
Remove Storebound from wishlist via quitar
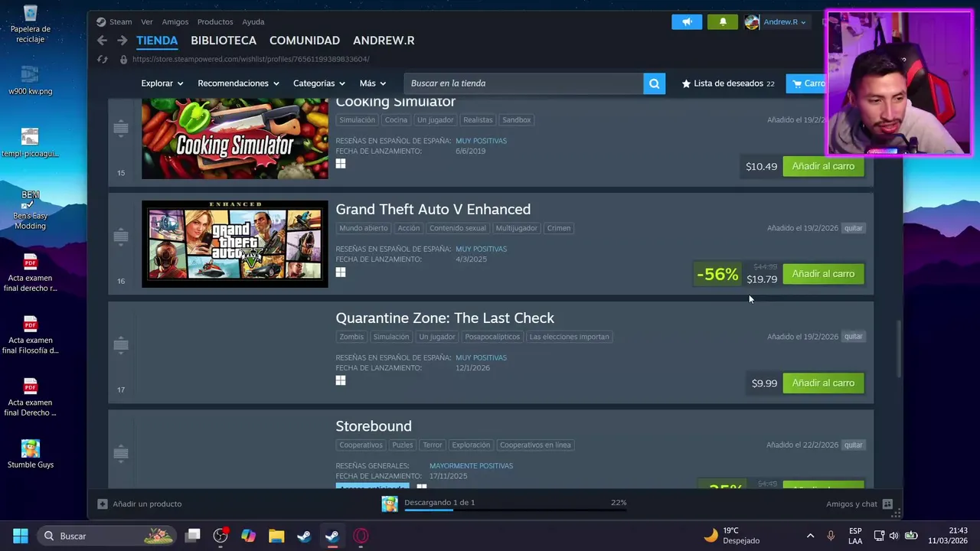coord(853,445)
